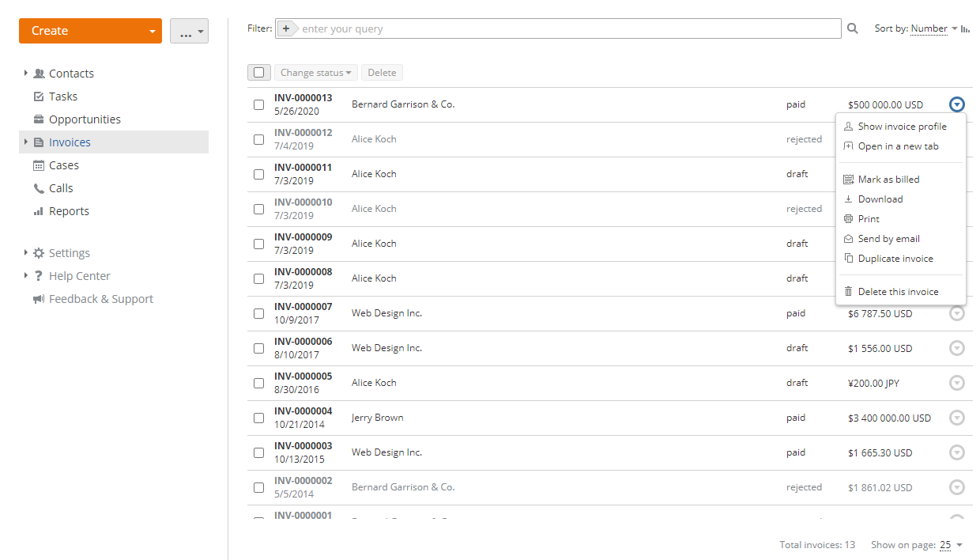Tick the select-all checkbox above the list
The image size is (980, 560).
(258, 72)
